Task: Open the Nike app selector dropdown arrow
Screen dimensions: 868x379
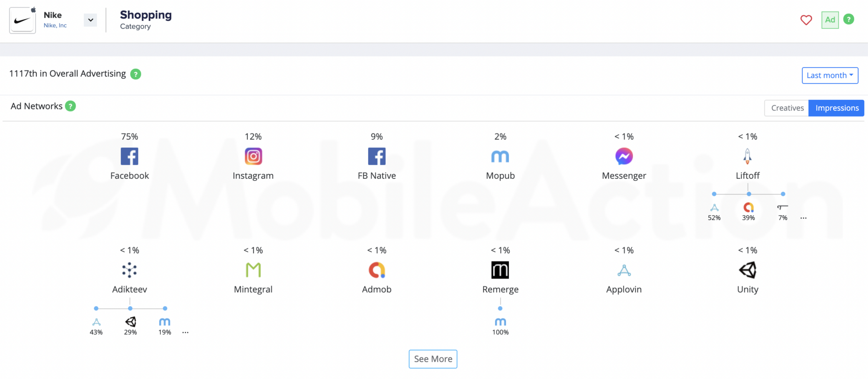Action: tap(91, 20)
